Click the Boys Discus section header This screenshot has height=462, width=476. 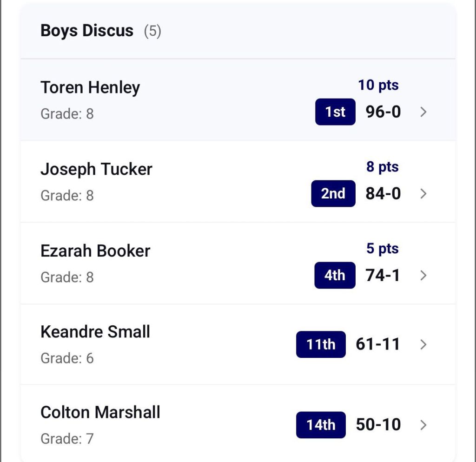pos(87,31)
